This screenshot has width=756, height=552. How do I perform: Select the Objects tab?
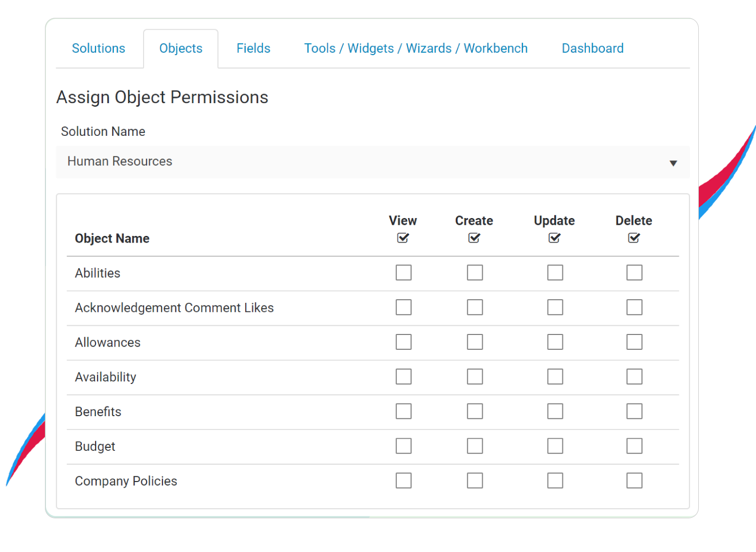180,48
